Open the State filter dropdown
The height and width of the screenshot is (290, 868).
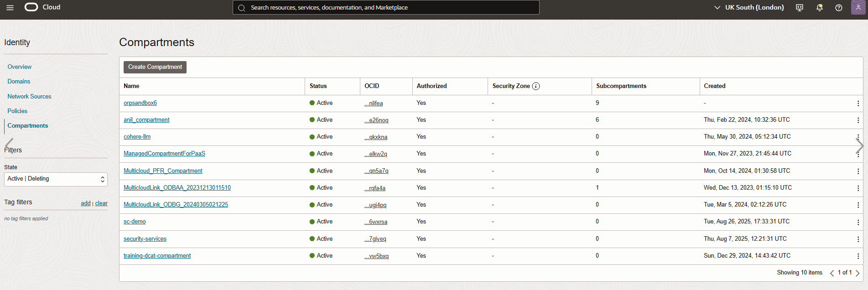tap(56, 179)
